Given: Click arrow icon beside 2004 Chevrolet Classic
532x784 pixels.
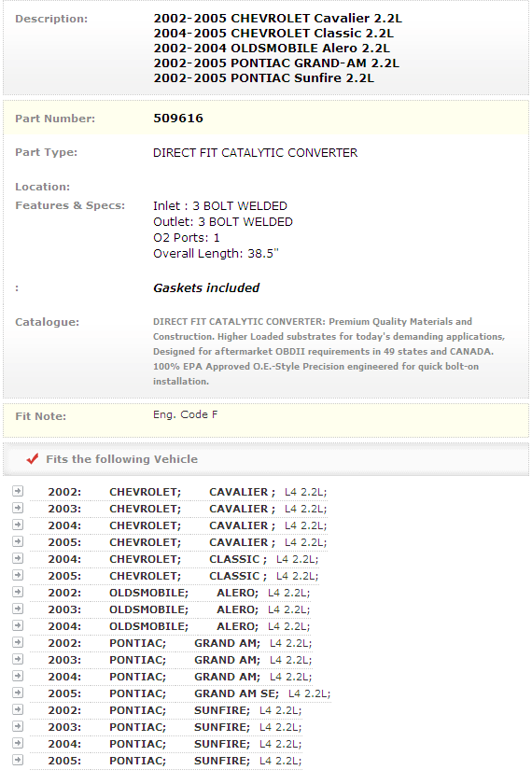Looking at the screenshot, I should (x=18, y=558).
